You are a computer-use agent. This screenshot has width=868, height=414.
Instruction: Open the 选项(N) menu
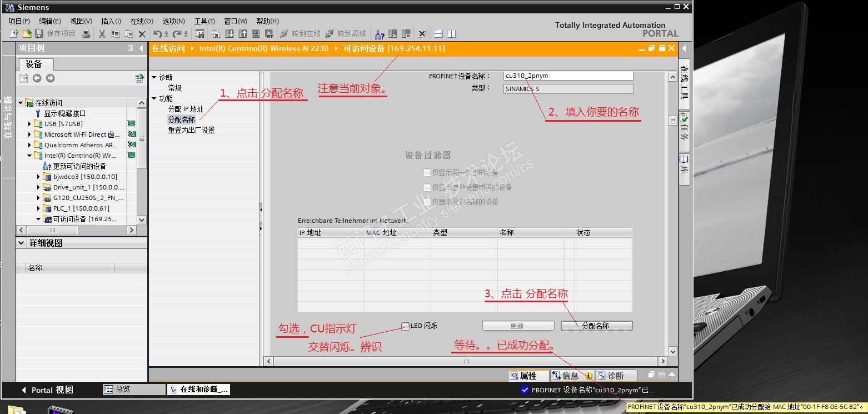[174, 21]
